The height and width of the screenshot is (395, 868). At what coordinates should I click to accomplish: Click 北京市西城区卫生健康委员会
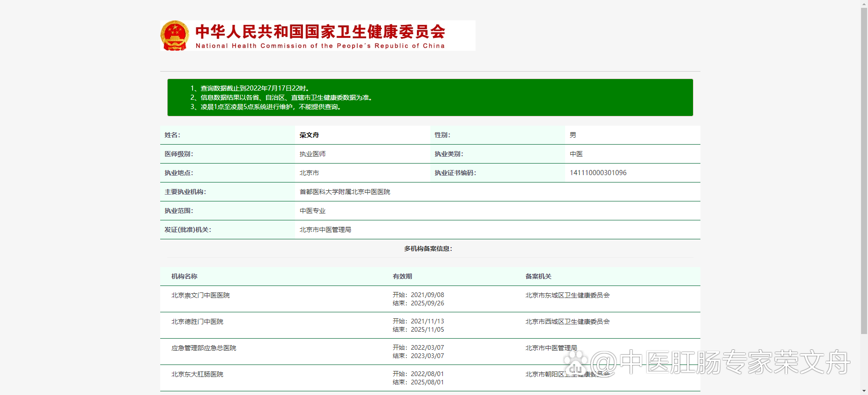(x=567, y=322)
